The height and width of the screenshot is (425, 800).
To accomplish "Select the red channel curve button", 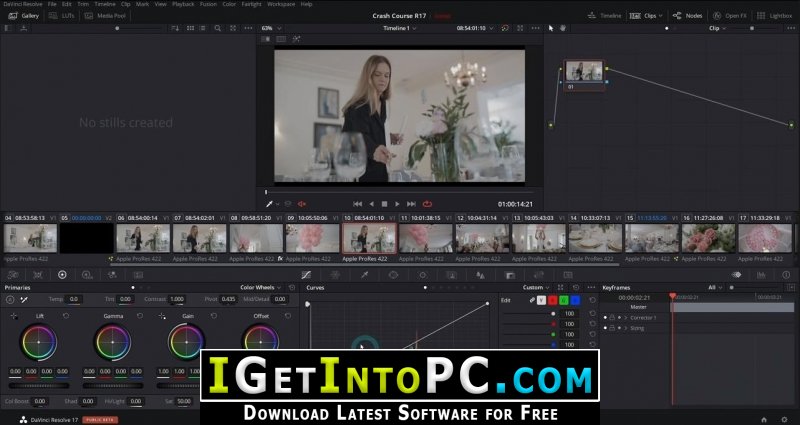I will [x=553, y=300].
